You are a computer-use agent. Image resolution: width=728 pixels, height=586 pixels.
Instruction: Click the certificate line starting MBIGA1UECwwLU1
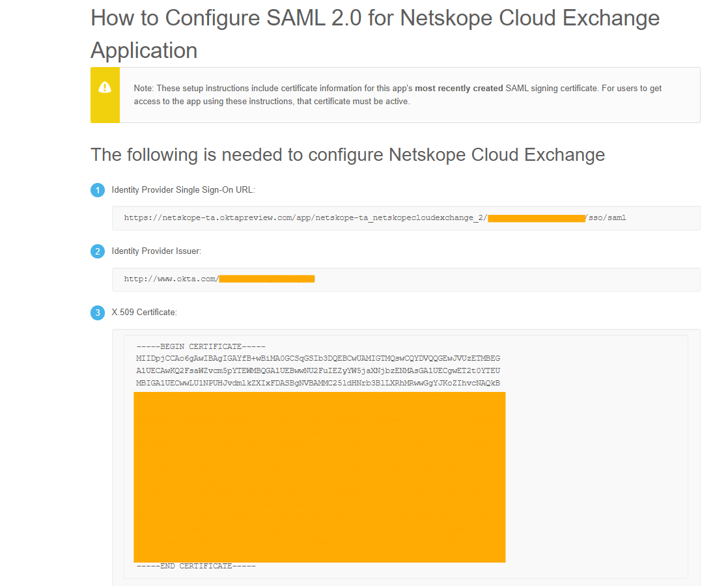(x=318, y=383)
